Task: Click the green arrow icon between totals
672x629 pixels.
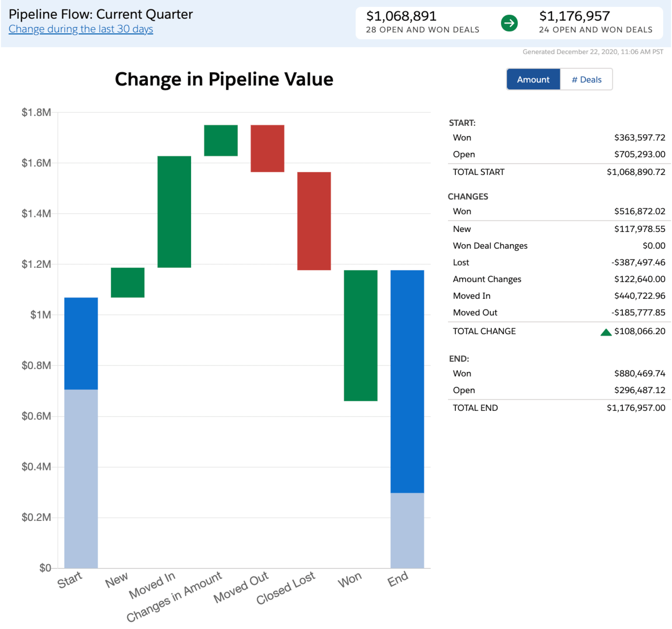Action: pyautogui.click(x=509, y=23)
